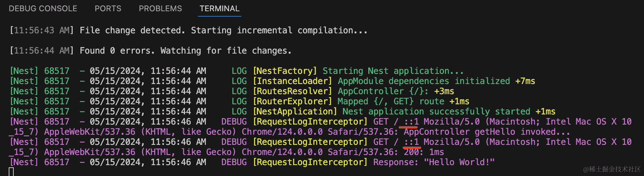Click the [NestApplication] log tag
This screenshot has width=644, height=176.
295,112
